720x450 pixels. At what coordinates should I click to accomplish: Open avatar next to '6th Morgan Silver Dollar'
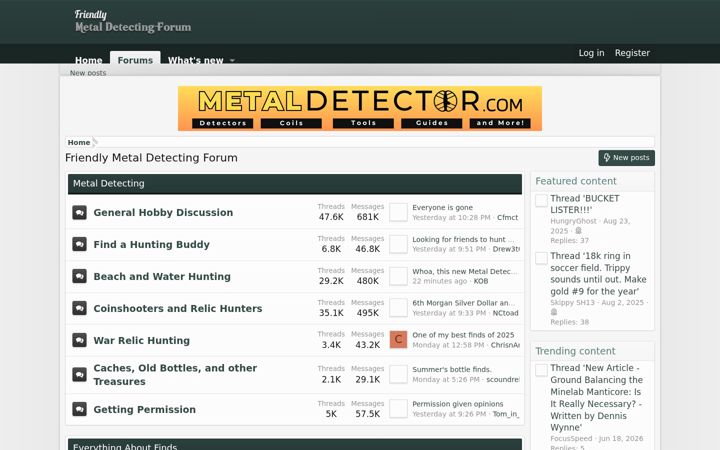[x=398, y=308]
